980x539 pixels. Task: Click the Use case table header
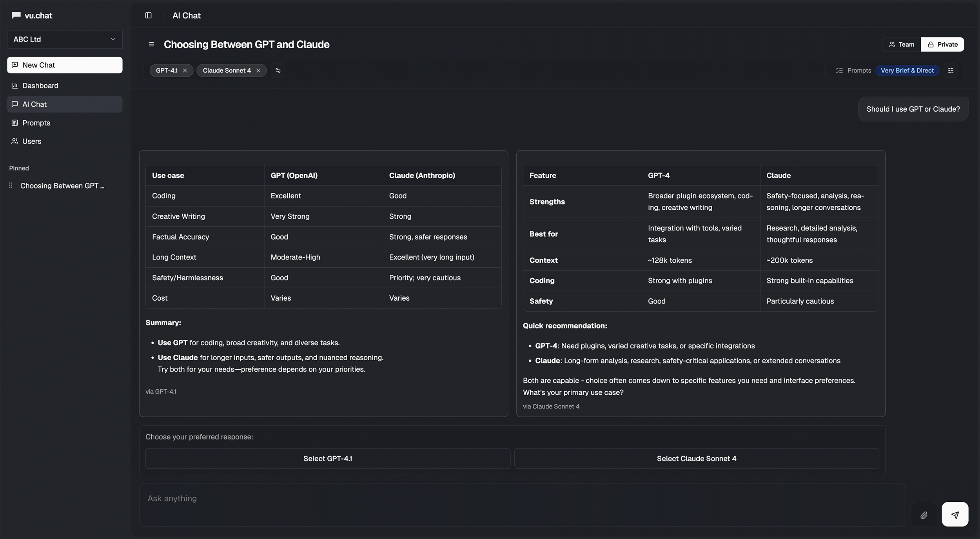click(168, 175)
